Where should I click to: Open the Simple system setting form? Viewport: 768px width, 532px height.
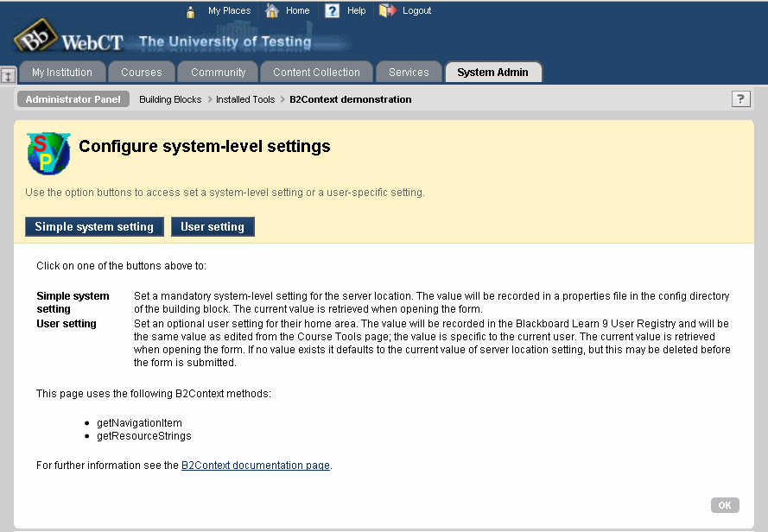pyautogui.click(x=94, y=227)
